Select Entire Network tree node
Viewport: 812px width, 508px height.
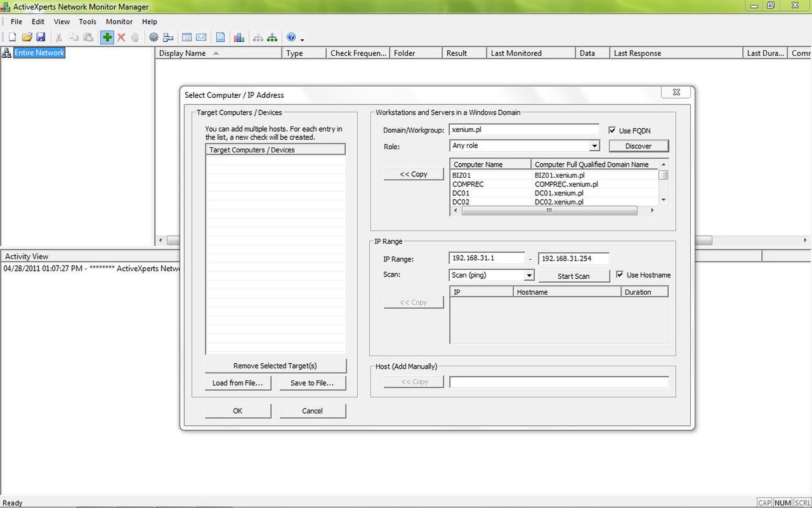(x=39, y=53)
